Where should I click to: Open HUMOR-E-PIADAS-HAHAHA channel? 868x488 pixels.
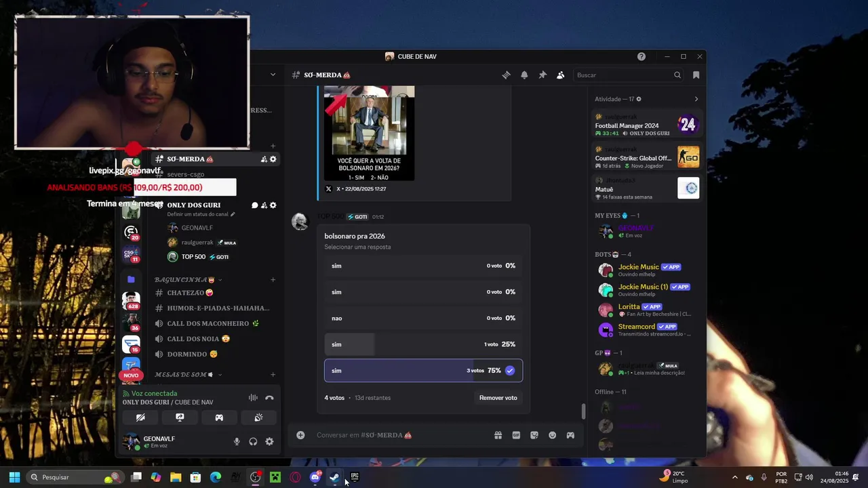tap(214, 308)
